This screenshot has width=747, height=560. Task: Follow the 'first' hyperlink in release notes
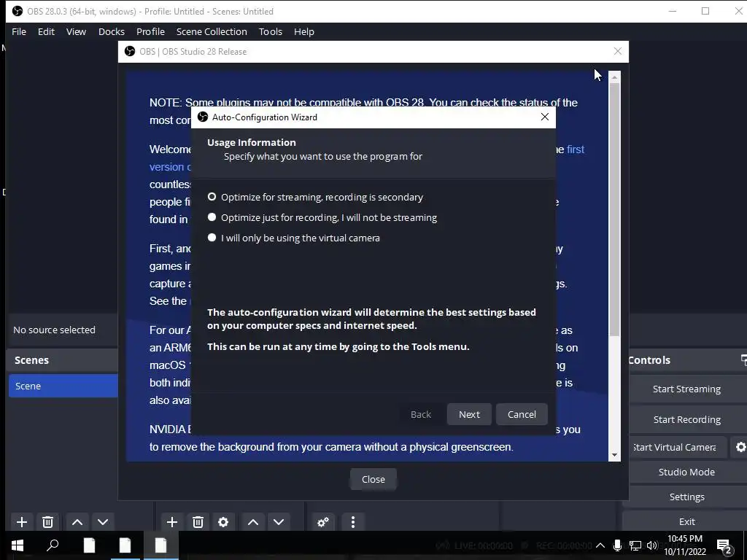click(x=575, y=149)
